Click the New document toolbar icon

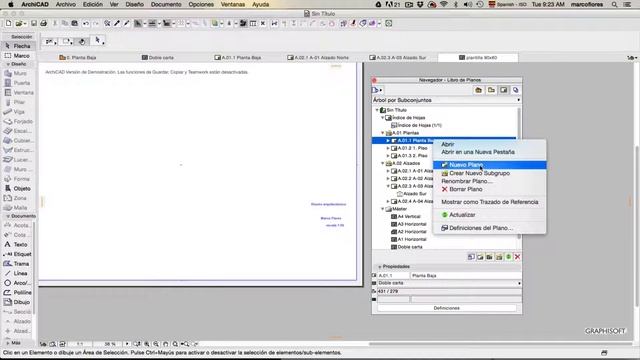9,24
